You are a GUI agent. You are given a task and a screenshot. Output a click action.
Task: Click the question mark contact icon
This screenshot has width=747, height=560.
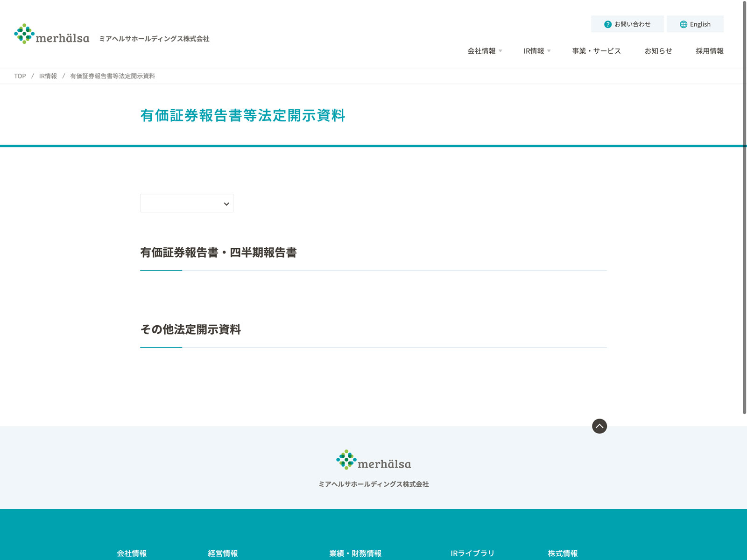(607, 24)
